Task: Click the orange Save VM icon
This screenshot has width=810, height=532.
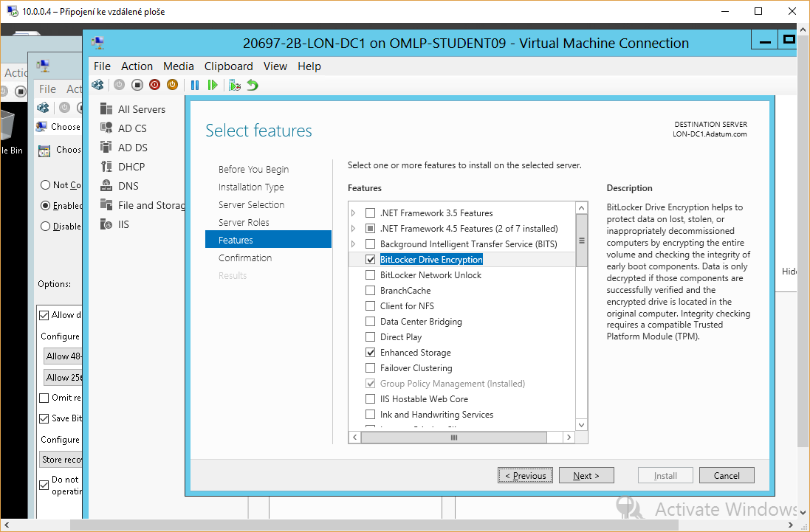Action: [172, 85]
